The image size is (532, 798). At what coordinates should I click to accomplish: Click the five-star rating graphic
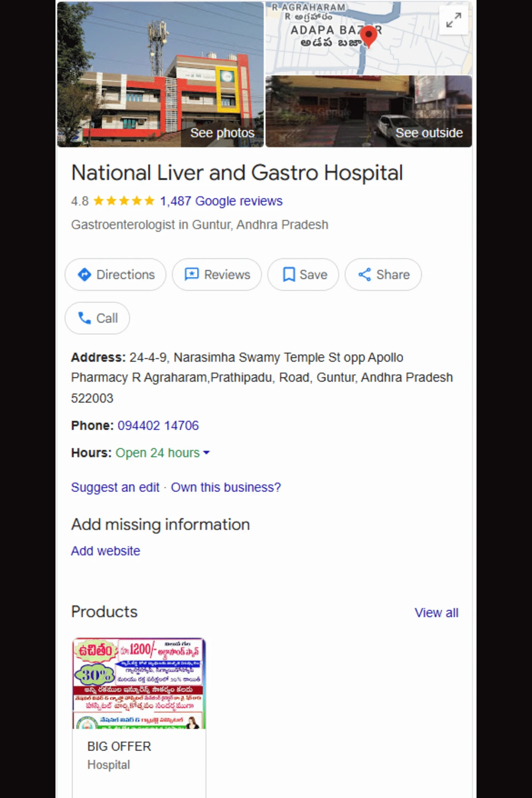pyautogui.click(x=124, y=201)
